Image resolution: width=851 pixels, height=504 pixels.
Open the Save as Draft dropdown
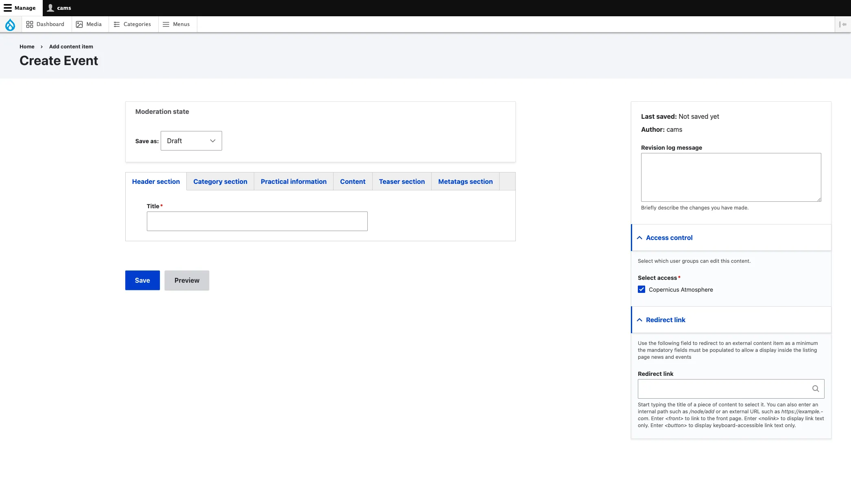(191, 141)
